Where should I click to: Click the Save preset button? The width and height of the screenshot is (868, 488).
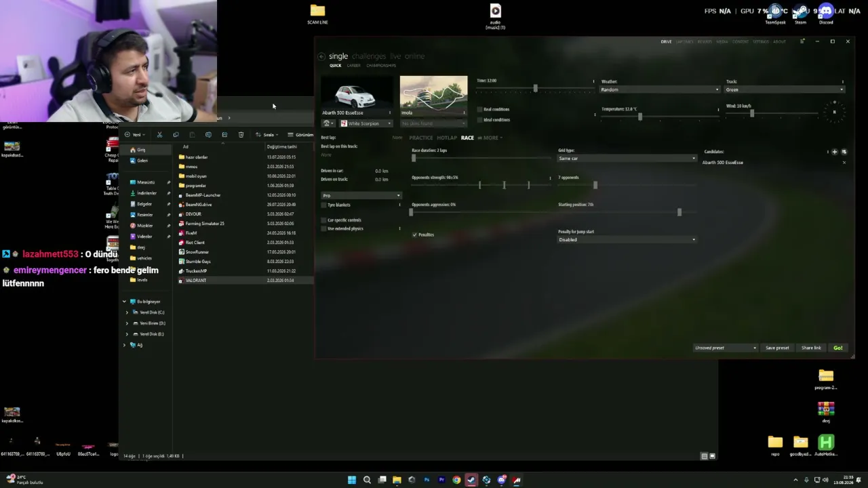pos(777,348)
